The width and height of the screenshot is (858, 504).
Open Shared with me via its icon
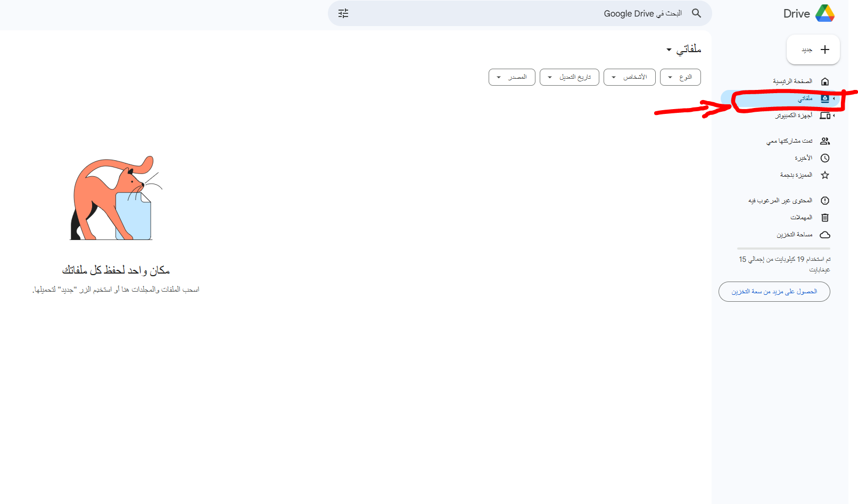pyautogui.click(x=825, y=141)
